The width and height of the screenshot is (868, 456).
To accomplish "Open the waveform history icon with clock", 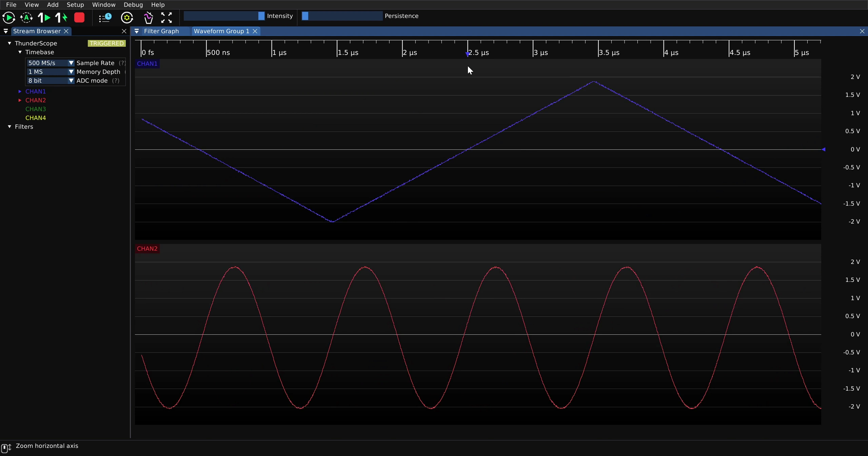I will (x=105, y=18).
